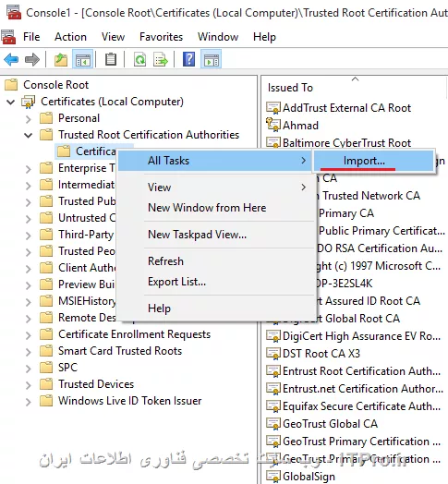Click the Console Root folder icon
Screen dimensions: 448x484
click(11, 85)
